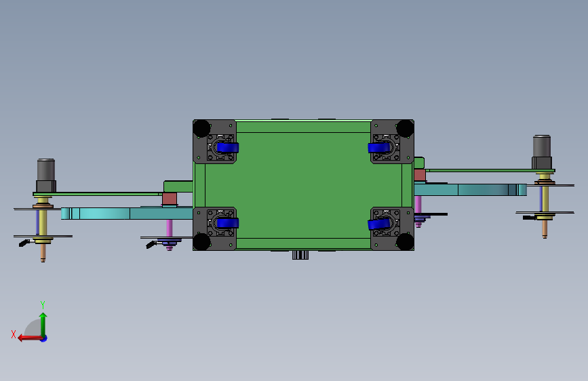This screenshot has width=588, height=381.
Task: Select the bottom-left blue caster wheel
Action: (x=227, y=223)
